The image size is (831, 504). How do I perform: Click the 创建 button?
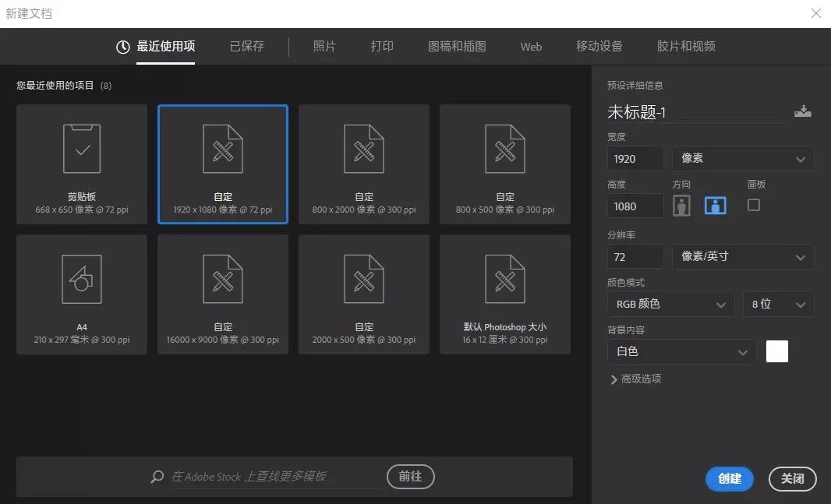coord(729,479)
